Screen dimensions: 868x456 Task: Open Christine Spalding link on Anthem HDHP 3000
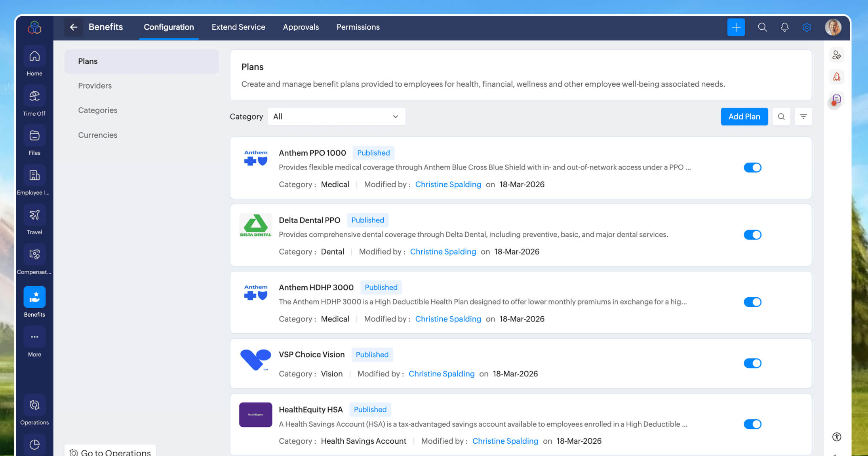point(448,319)
